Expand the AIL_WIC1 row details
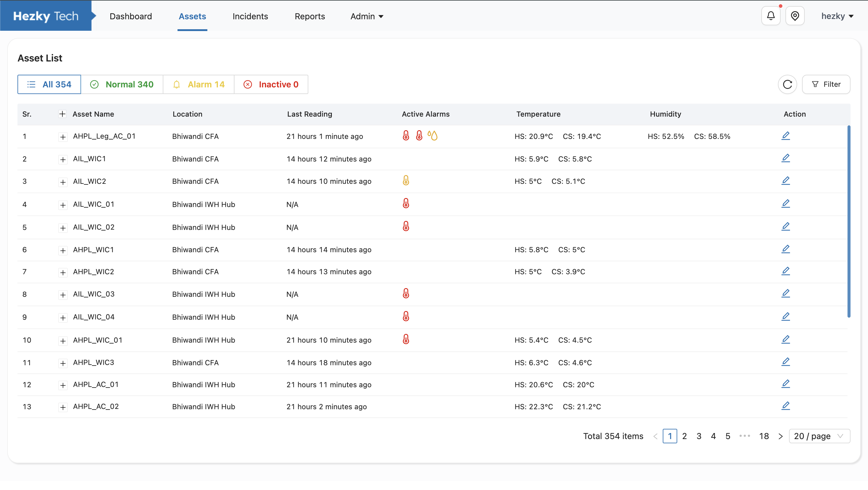 63,159
